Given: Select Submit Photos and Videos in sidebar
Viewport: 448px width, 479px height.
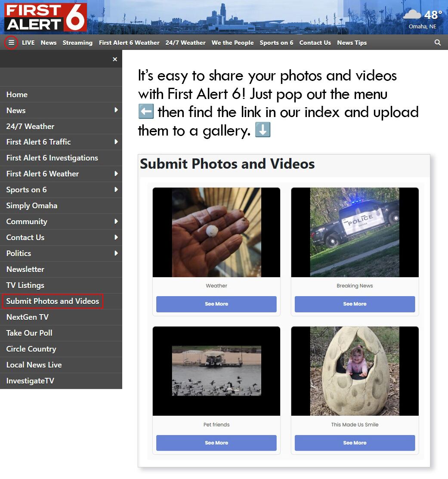Looking at the screenshot, I should [53, 301].
